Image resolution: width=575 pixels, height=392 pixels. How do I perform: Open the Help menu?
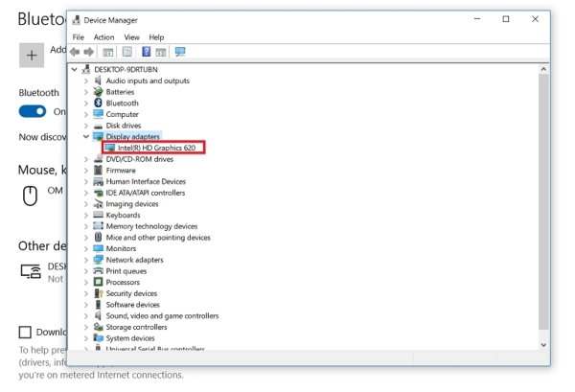pos(156,37)
